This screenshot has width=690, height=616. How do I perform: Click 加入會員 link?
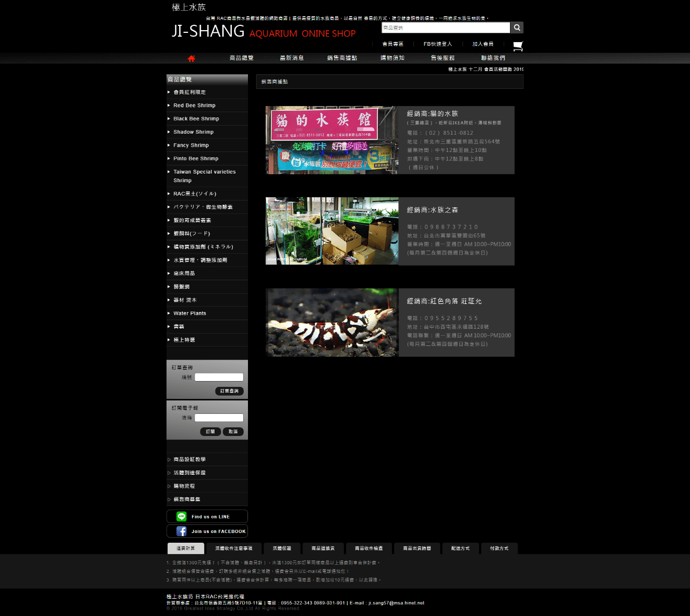(483, 44)
